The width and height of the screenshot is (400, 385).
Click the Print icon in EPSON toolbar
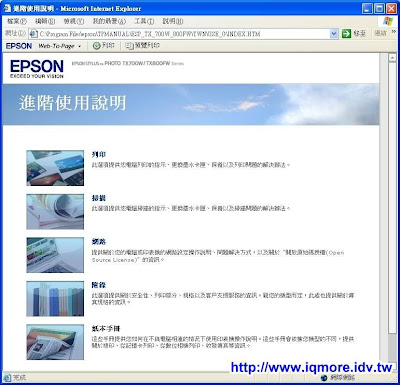pos(96,46)
